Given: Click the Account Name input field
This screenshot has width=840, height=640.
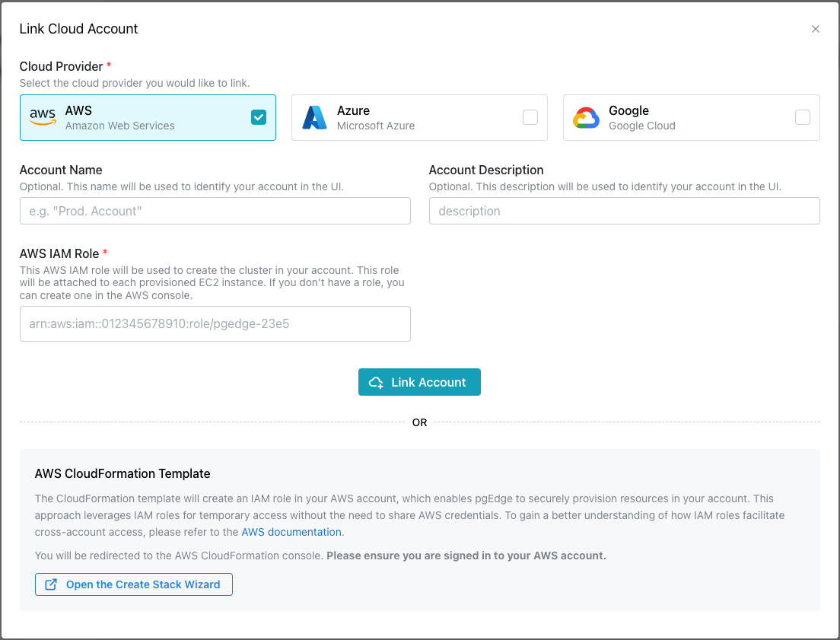Looking at the screenshot, I should point(215,211).
